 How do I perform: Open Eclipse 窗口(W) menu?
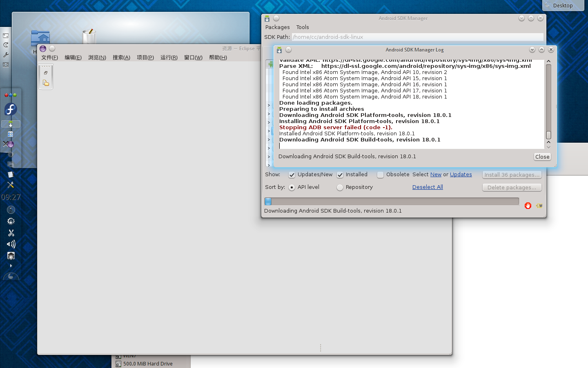tap(193, 58)
